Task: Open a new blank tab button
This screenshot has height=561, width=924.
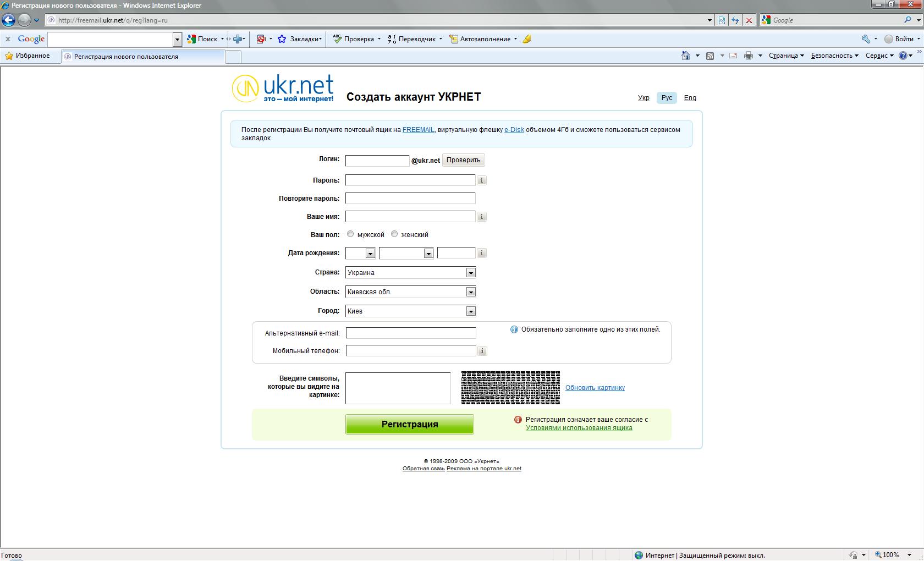Action: (x=233, y=57)
